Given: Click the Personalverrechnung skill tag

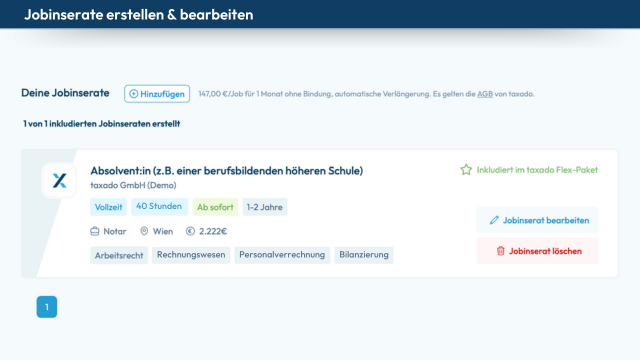Looking at the screenshot, I should pos(282,255).
